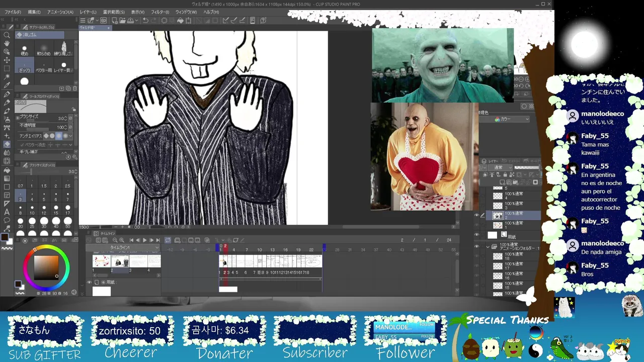Hide layer 2 using its eye icon
644x362 pixels.
pyautogui.click(x=476, y=215)
